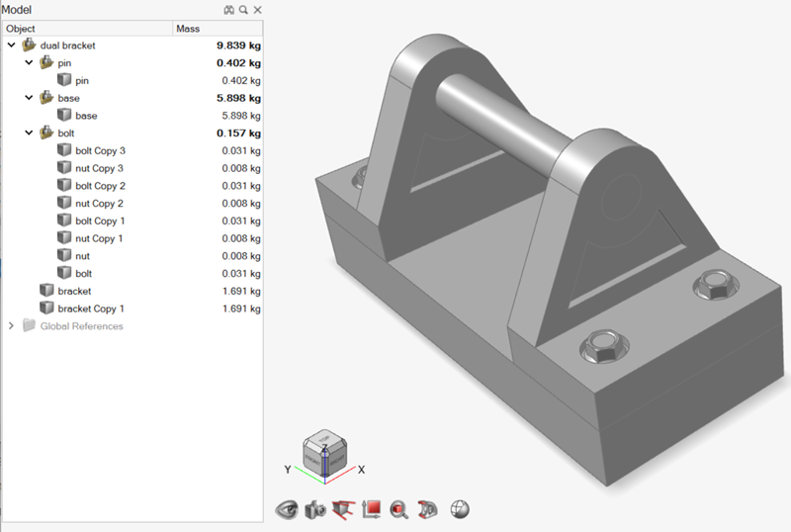Select bolt Copy 3 in the tree

(100, 150)
